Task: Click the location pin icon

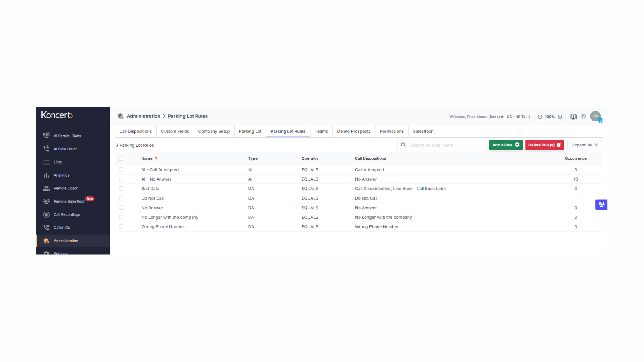Action: click(583, 117)
